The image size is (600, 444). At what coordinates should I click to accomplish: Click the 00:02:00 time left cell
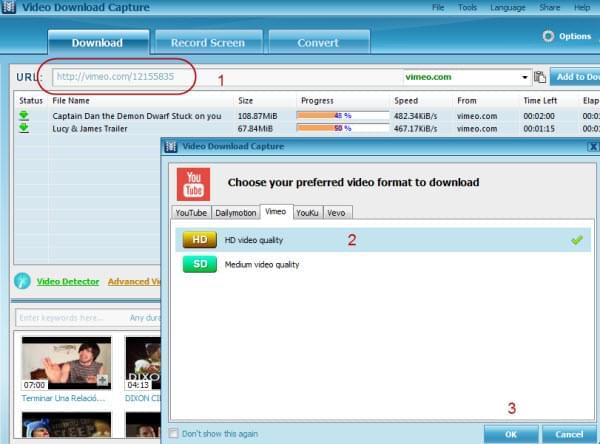539,116
